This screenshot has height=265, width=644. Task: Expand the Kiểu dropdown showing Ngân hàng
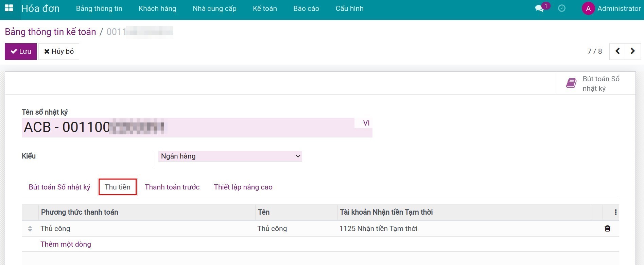coord(230,156)
